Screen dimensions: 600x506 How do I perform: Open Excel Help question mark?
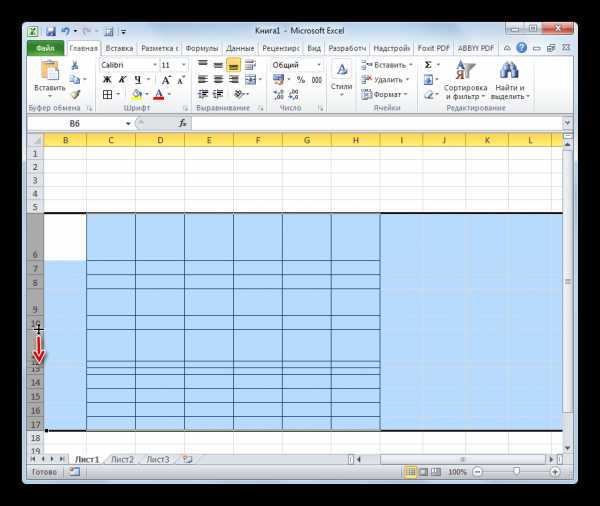[x=521, y=48]
